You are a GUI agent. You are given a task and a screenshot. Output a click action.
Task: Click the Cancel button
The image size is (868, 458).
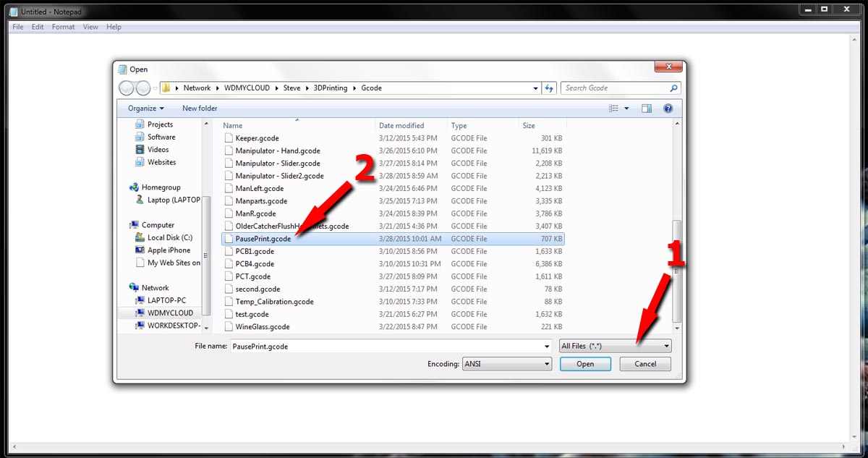[645, 364]
